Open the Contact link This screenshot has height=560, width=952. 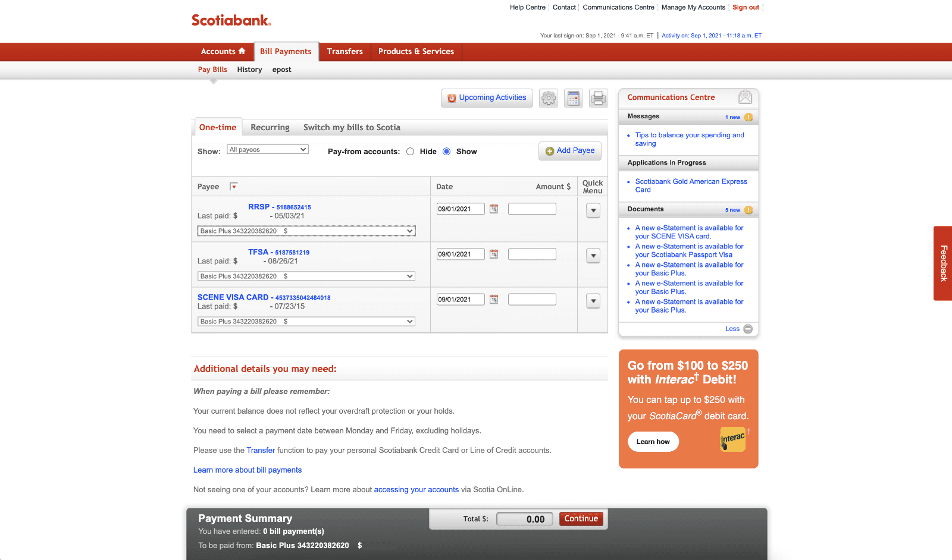tap(564, 7)
